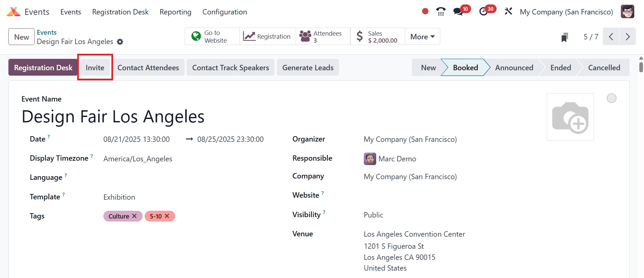The image size is (644, 278).
Task: Click the debug tools wrench icon
Action: [x=508, y=11]
